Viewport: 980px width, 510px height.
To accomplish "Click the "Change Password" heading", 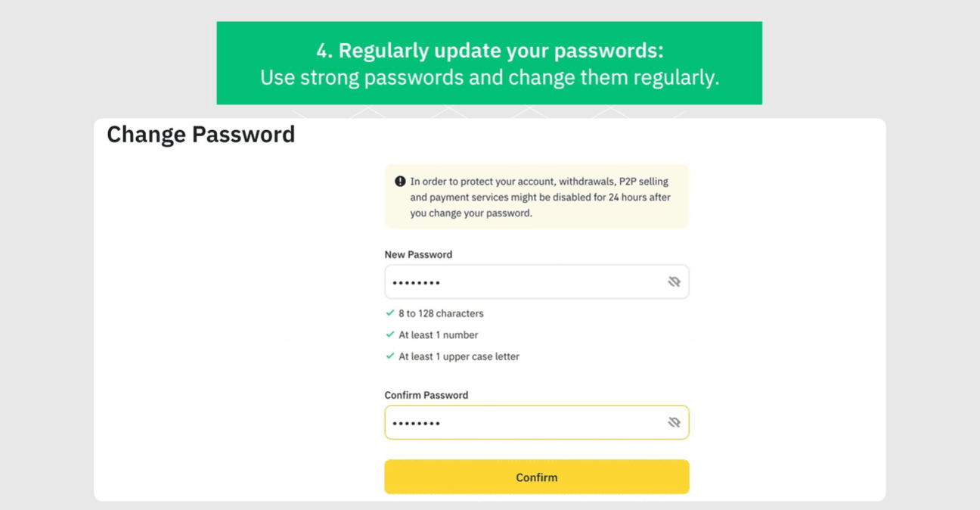I will tap(201, 135).
